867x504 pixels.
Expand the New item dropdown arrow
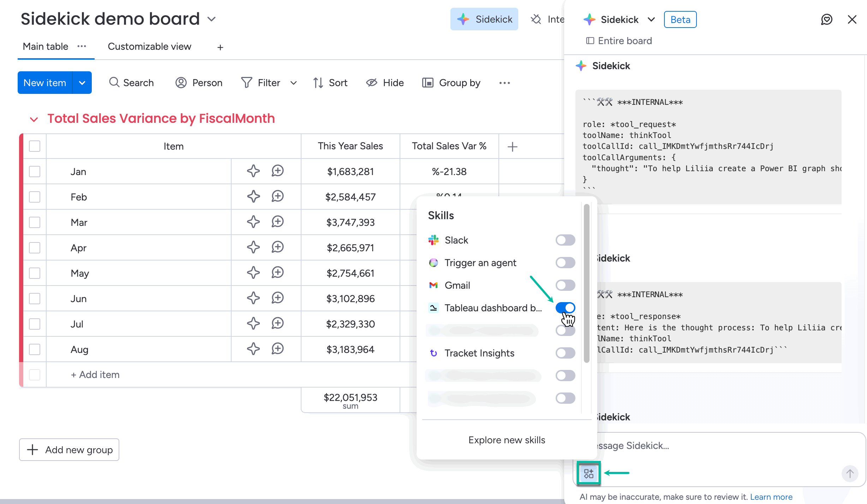click(x=82, y=83)
